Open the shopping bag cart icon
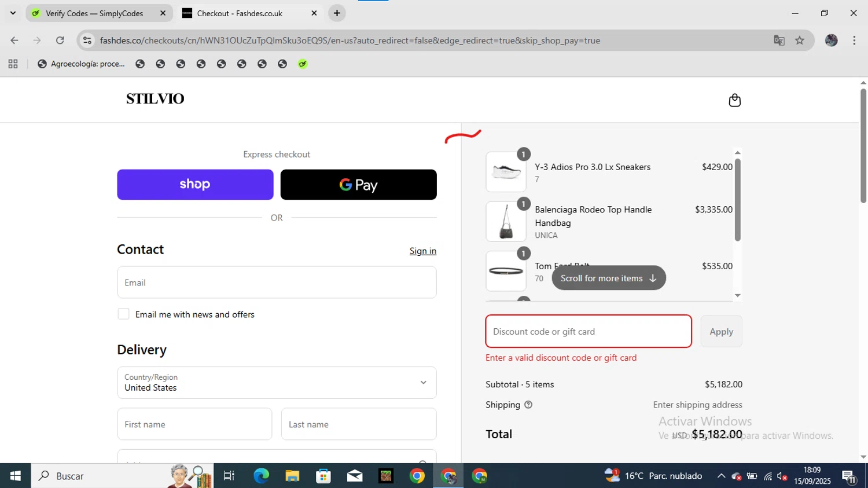 click(734, 100)
